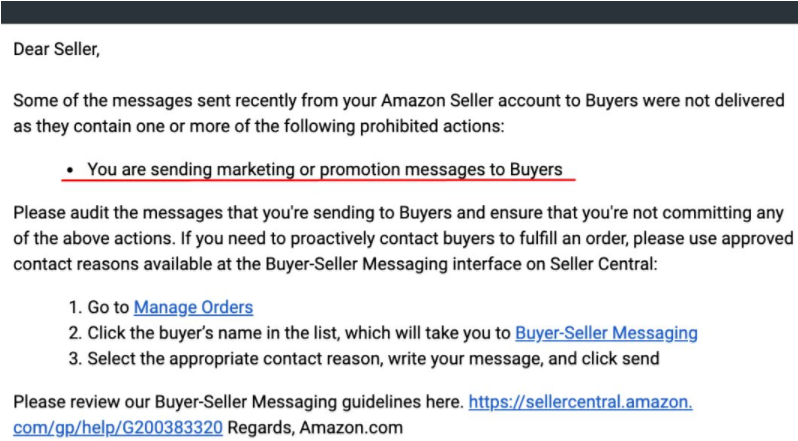
Task: Click the list number "2." marker
Action: (75, 333)
